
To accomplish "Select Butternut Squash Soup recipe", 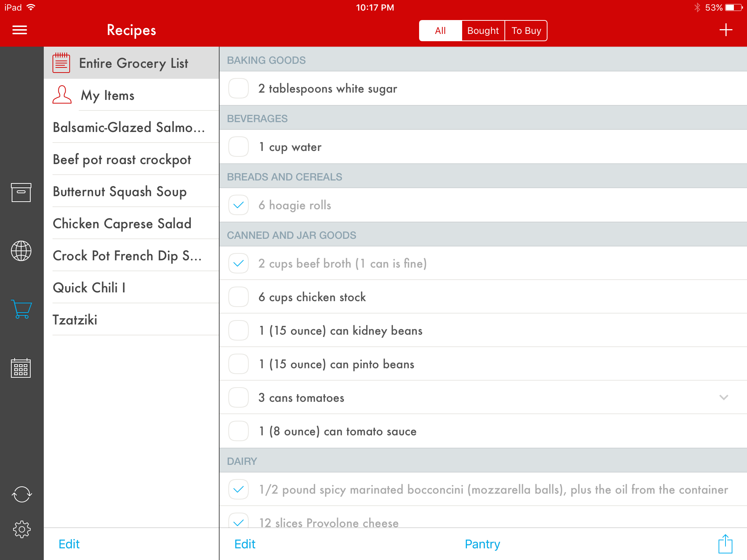I will pos(120,191).
